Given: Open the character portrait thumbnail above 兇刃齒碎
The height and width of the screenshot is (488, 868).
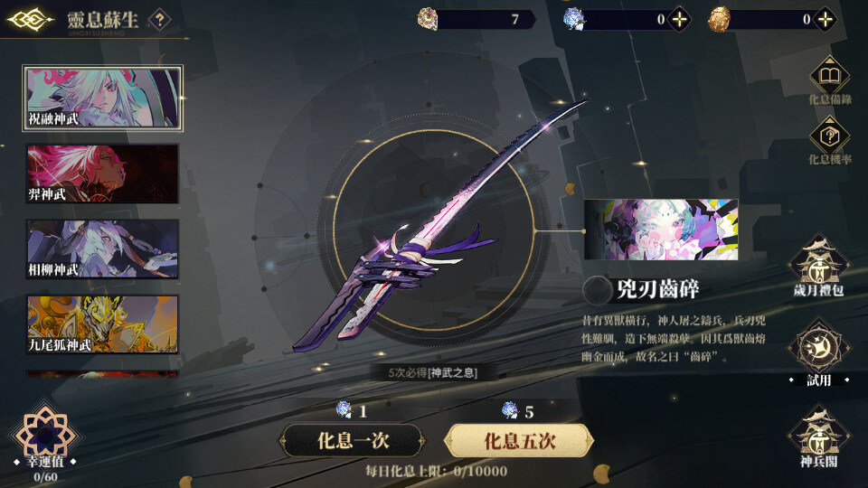Looking at the screenshot, I should [662, 230].
